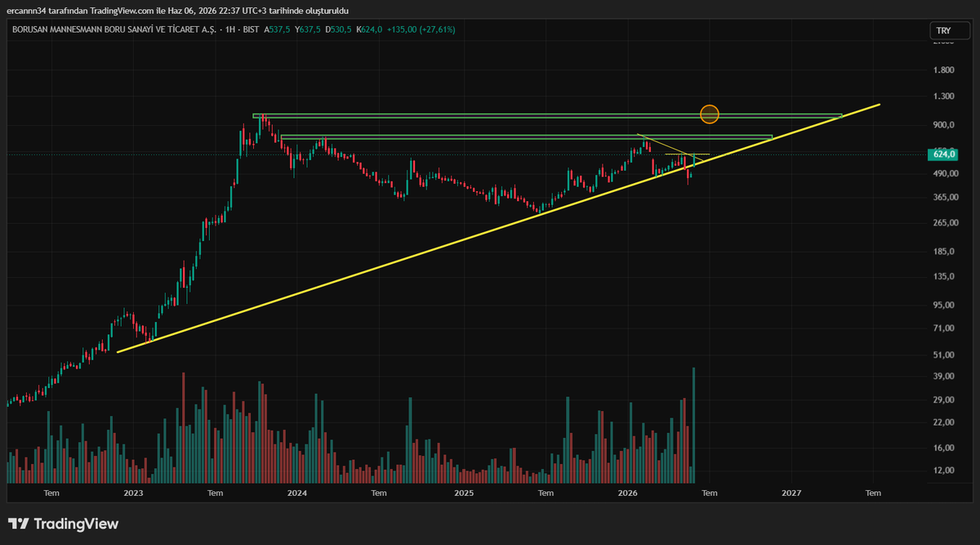Click the 2023 time axis label
This screenshot has width=980, height=545.
pyautogui.click(x=133, y=493)
